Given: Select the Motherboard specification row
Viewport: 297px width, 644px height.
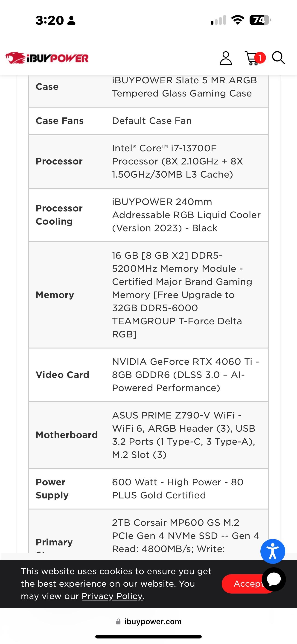Looking at the screenshot, I should 148,434.
